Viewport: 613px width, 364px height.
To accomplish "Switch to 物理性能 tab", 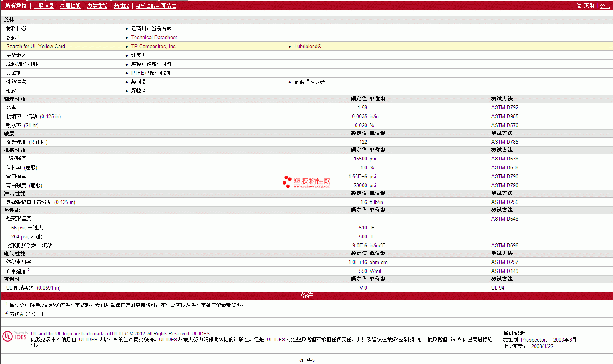I will click(71, 6).
